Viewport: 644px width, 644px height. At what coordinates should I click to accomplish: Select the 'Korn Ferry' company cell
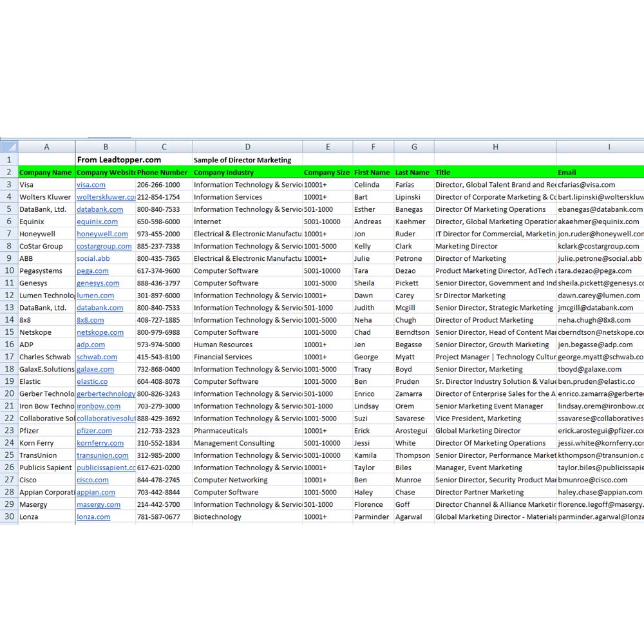tap(47, 443)
